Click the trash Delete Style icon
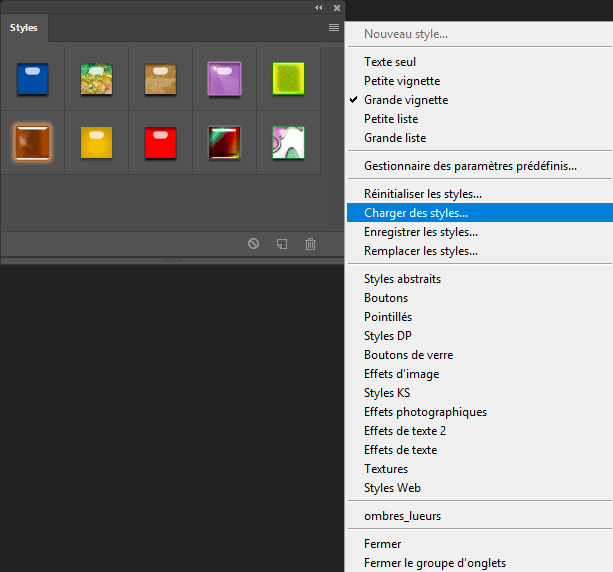 310,243
